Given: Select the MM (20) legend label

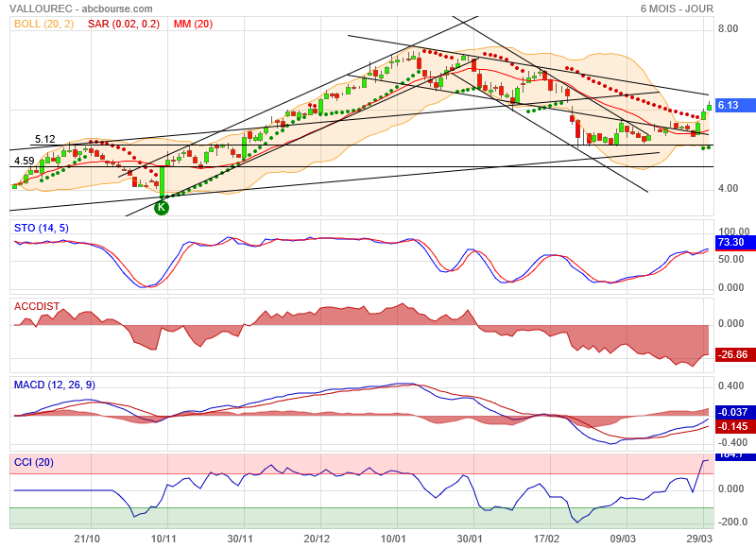Looking at the screenshot, I should pos(193,24).
